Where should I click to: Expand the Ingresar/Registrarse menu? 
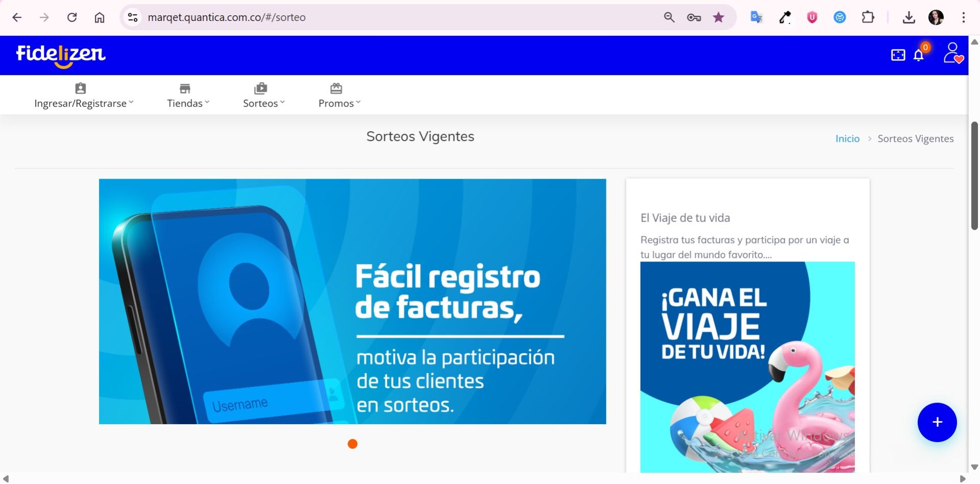84,96
